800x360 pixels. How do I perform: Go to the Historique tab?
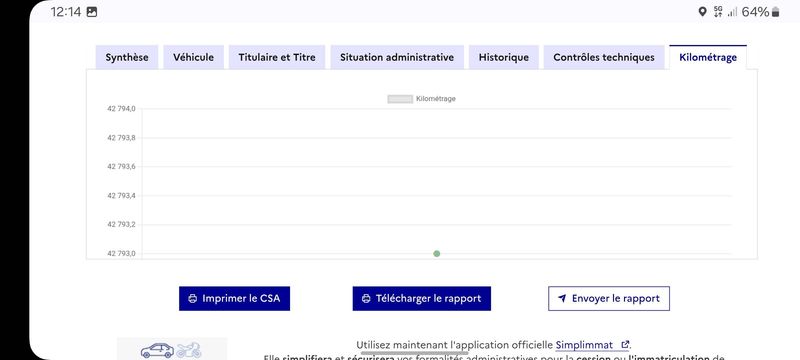504,57
